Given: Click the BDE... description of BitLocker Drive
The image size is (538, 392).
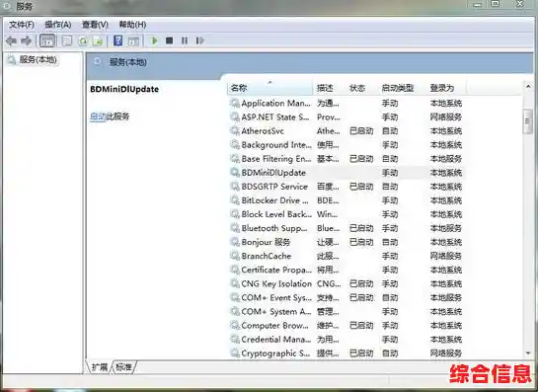Looking at the screenshot, I should point(328,200).
